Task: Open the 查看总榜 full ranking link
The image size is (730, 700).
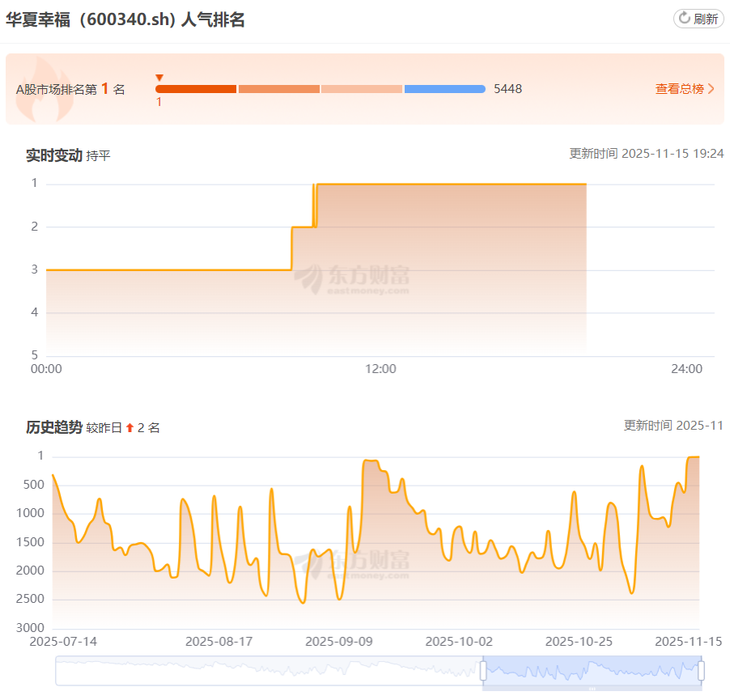Action: point(679,89)
